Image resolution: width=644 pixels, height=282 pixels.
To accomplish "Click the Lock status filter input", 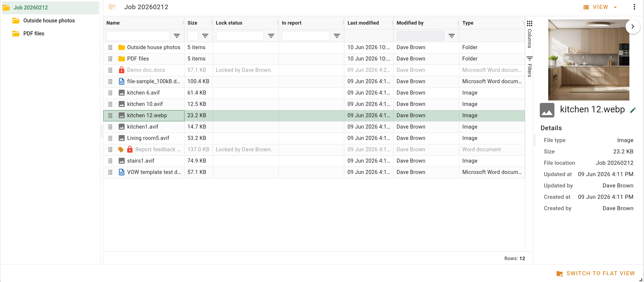I will coord(240,36).
